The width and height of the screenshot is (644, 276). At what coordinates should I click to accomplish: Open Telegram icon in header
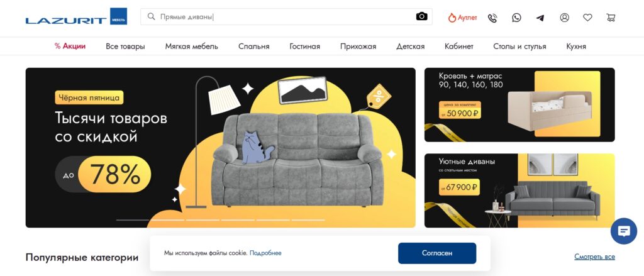[x=540, y=18]
